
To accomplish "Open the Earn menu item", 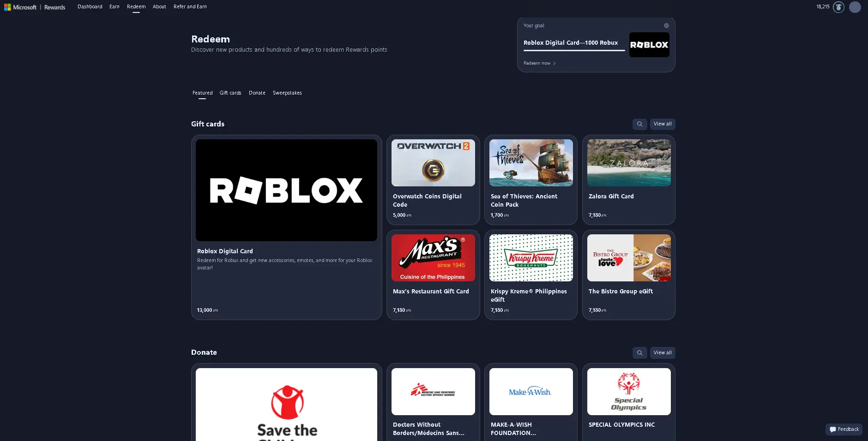I will coord(115,7).
